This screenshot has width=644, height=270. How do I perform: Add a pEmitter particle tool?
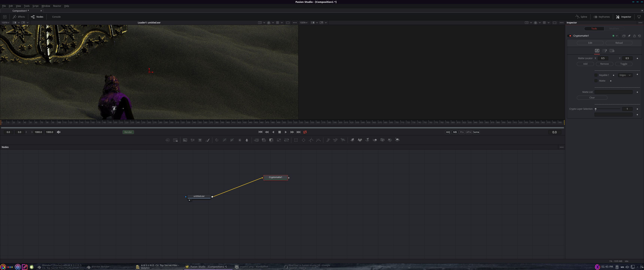click(328, 140)
